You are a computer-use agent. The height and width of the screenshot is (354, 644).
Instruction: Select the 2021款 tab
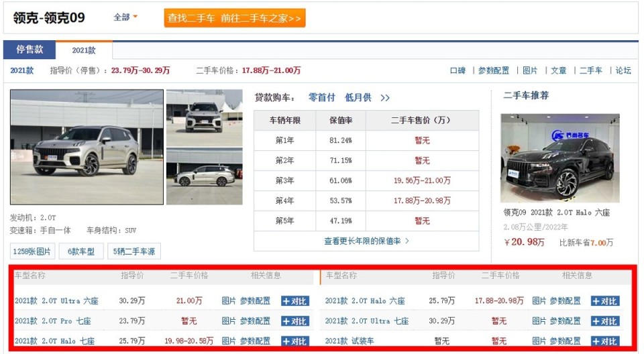84,50
